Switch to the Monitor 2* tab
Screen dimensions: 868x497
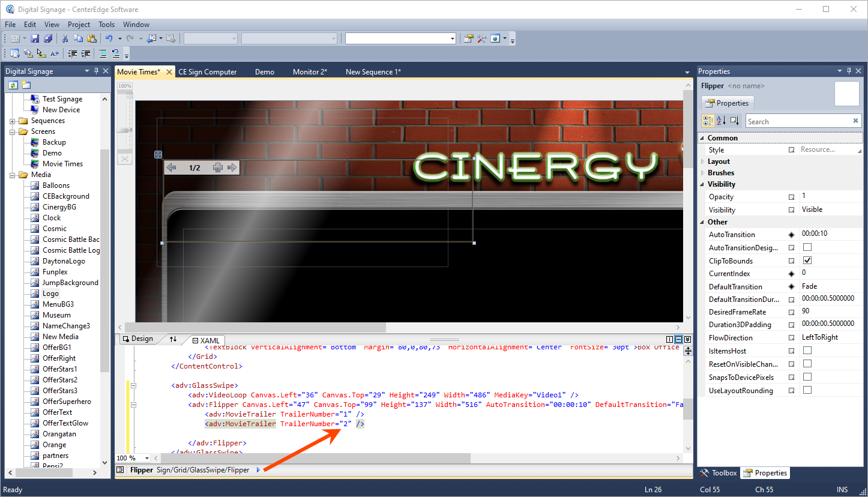tap(310, 72)
